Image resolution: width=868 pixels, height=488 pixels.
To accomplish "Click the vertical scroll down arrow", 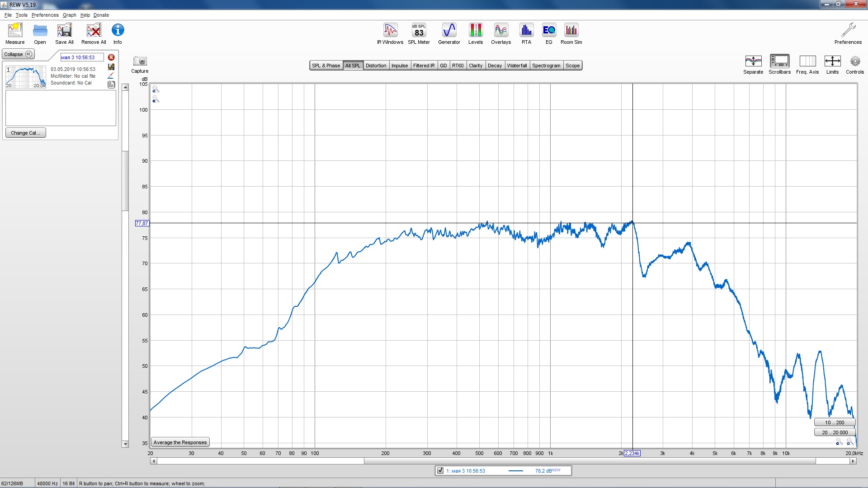I will pyautogui.click(x=125, y=444).
